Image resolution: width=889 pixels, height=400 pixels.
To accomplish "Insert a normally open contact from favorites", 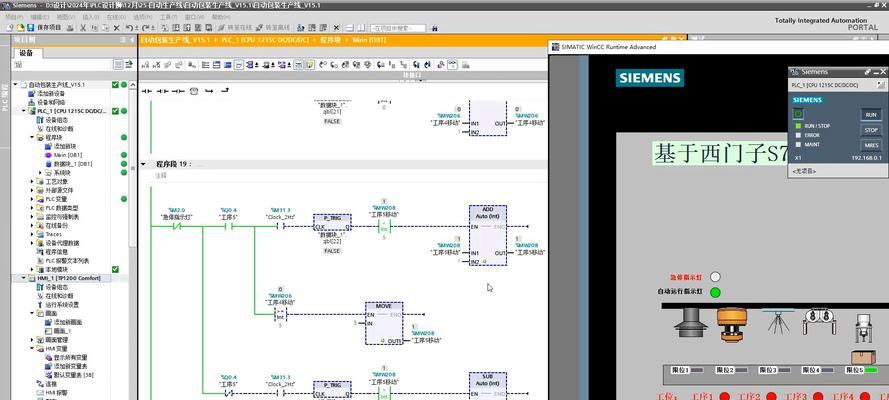I will pyautogui.click(x=147, y=91).
